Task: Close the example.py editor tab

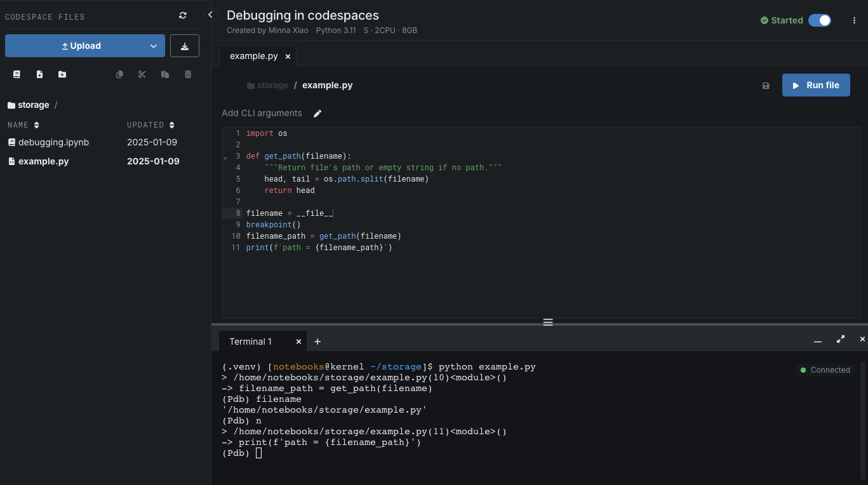Action: 288,56
